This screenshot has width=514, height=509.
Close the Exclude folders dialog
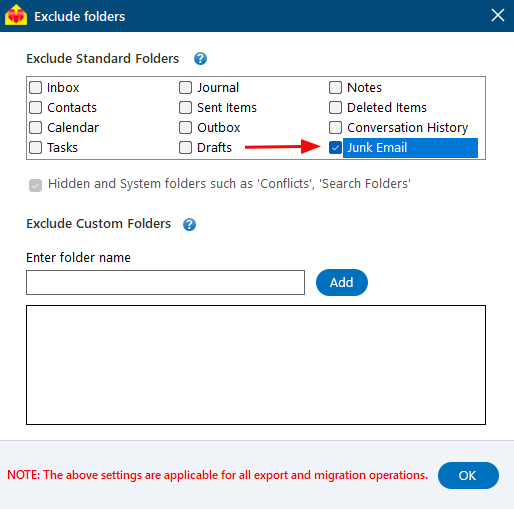(498, 15)
